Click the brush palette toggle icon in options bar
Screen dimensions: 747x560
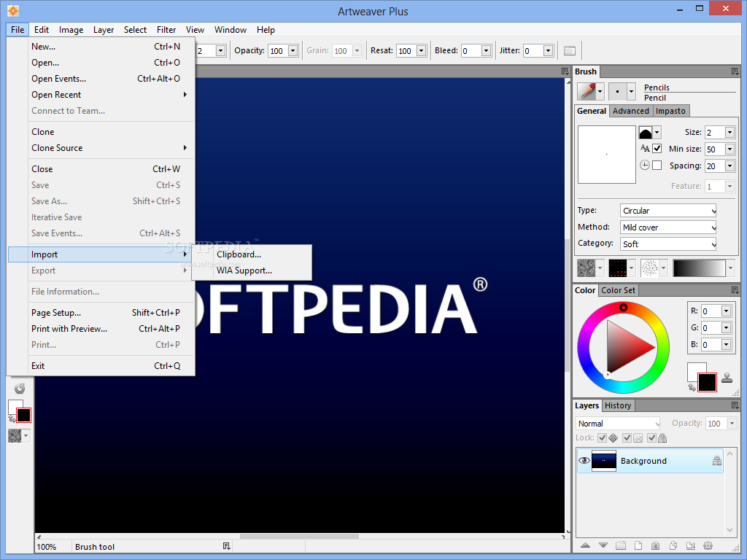[569, 51]
